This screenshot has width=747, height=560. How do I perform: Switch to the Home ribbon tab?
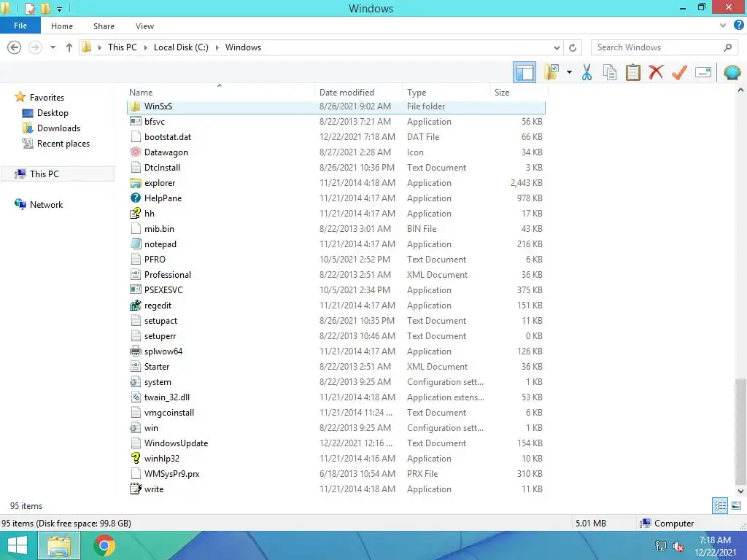62,26
